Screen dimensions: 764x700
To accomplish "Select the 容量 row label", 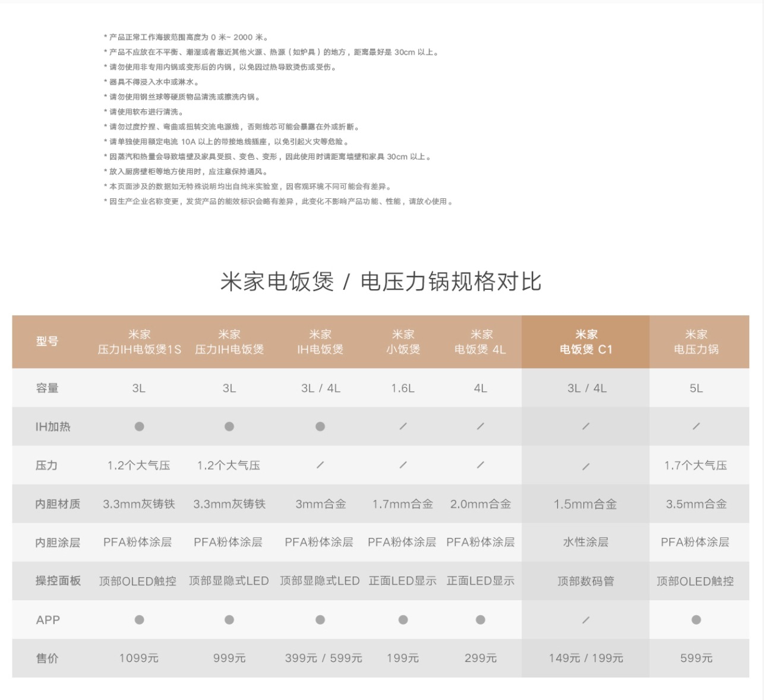I will point(47,388).
